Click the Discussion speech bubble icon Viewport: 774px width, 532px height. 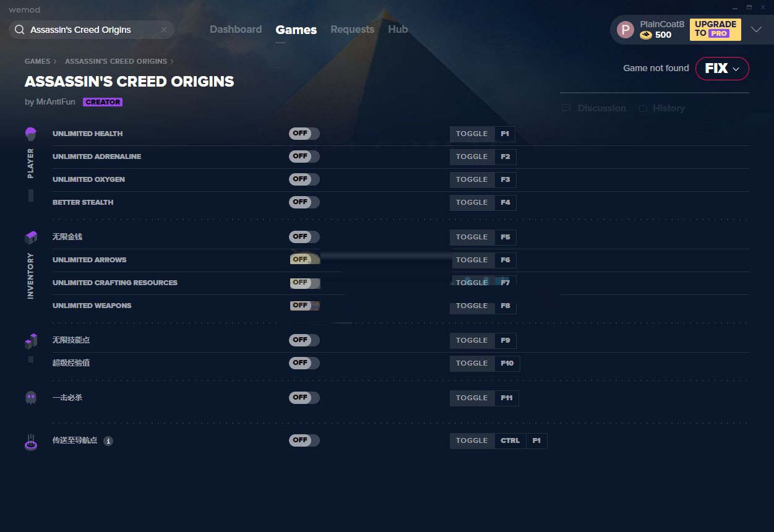[566, 108]
